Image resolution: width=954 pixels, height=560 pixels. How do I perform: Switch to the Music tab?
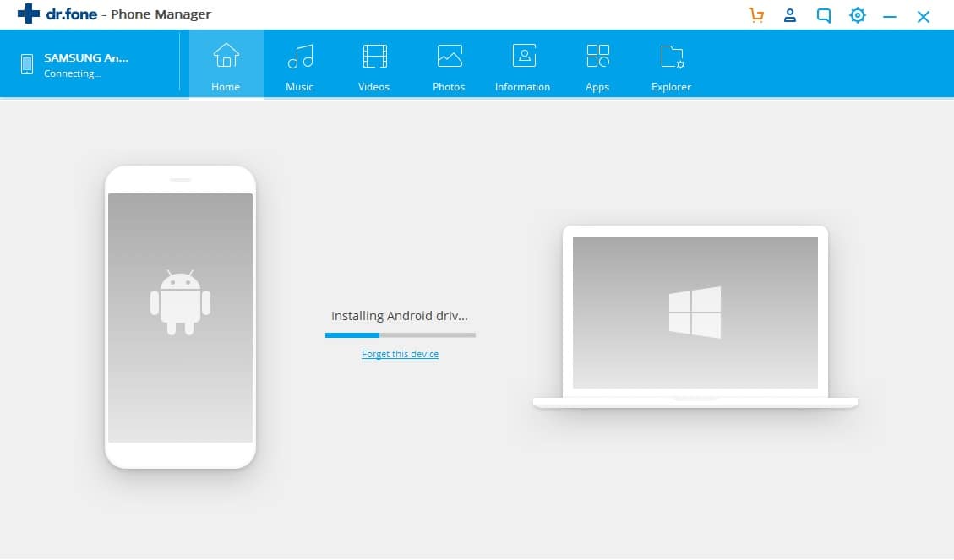tap(300, 64)
